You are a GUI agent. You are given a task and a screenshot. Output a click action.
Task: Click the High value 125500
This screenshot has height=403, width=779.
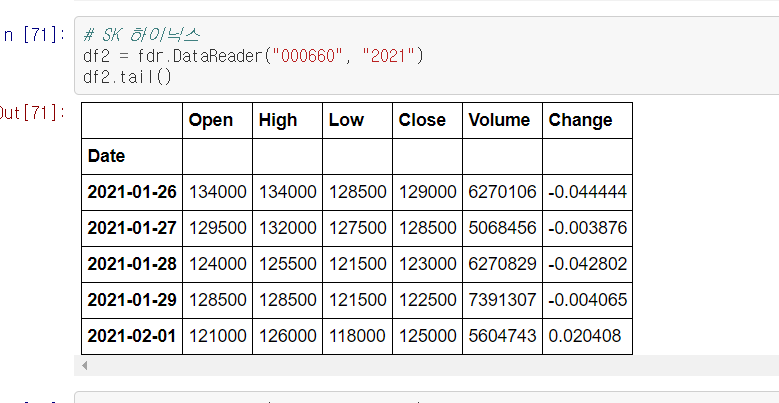click(287, 263)
